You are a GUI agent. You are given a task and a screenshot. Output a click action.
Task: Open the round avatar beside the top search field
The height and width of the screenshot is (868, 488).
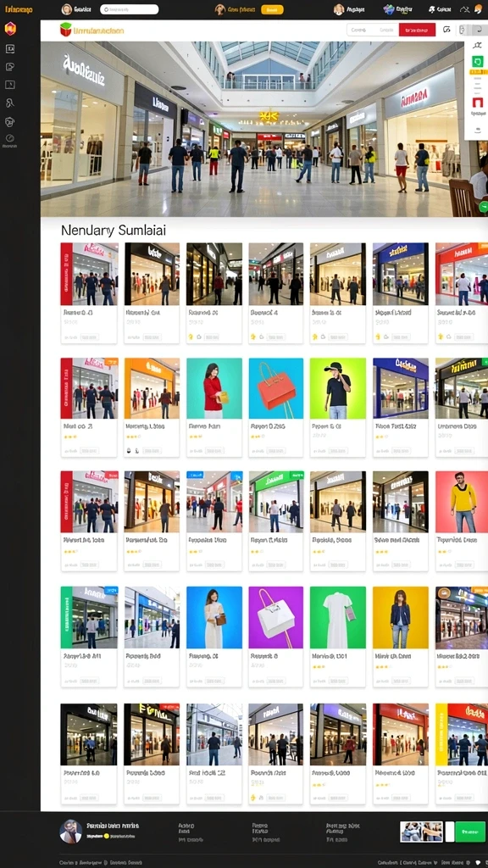(x=67, y=8)
